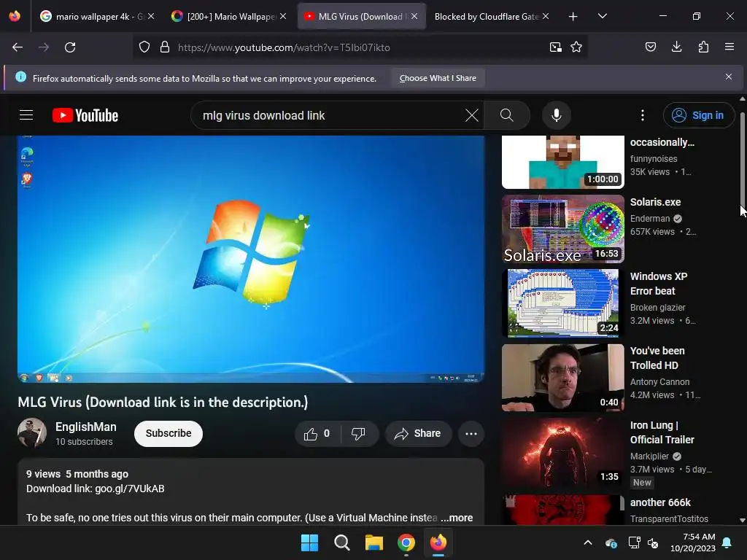
Task: Open Google Chrome from taskbar
Action: (406, 542)
